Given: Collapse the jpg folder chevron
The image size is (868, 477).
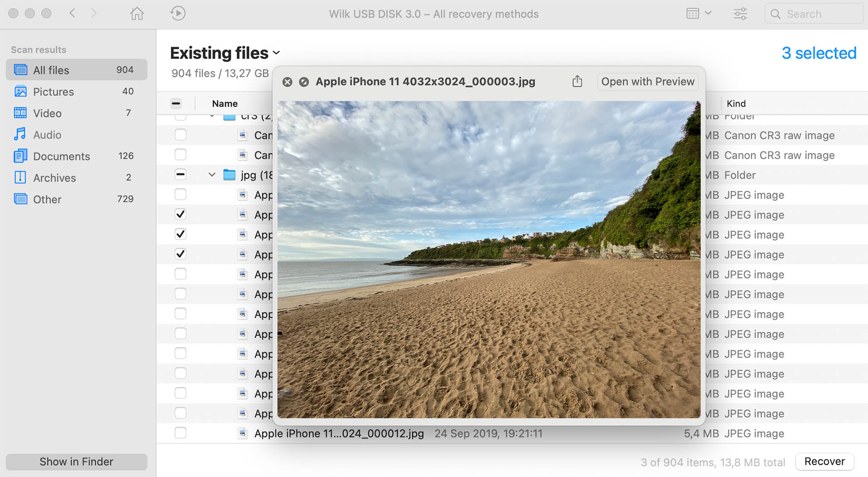Looking at the screenshot, I should 212,175.
